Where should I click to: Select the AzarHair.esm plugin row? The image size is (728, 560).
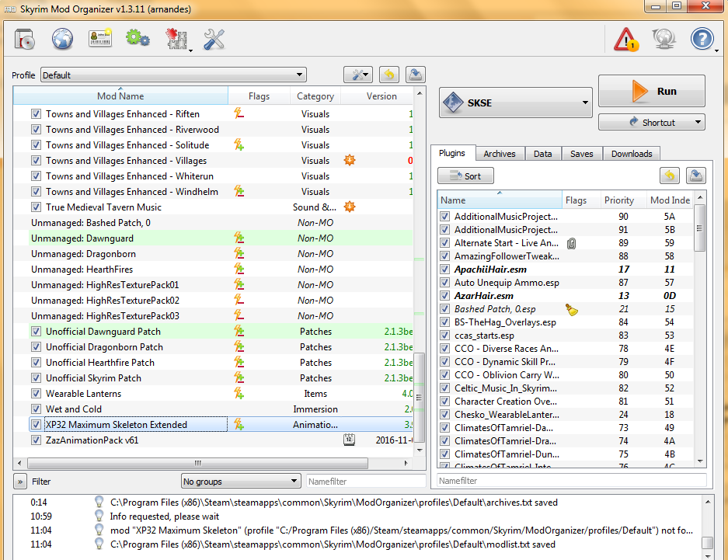[566, 296]
